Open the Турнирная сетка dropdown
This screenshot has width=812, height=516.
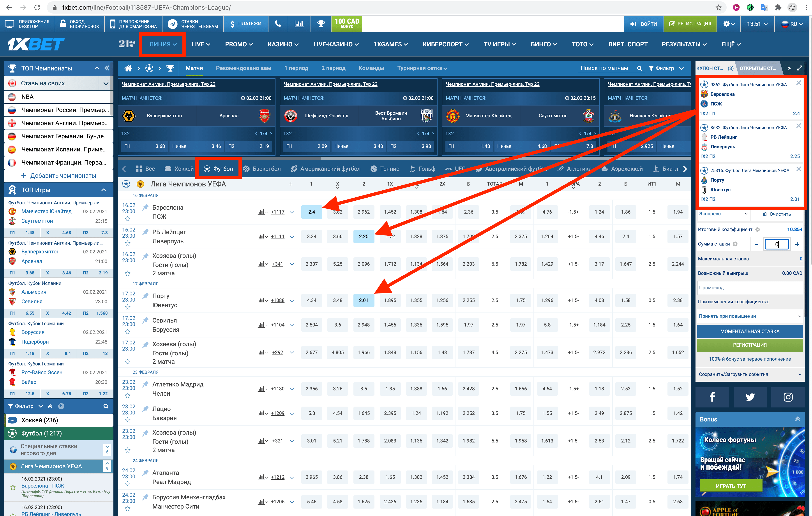(x=422, y=68)
